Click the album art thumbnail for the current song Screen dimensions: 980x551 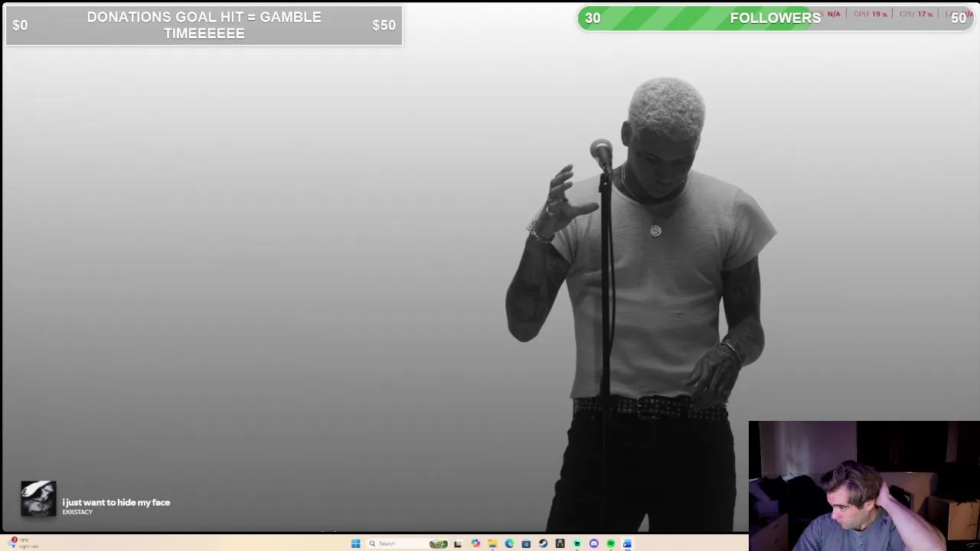38,499
